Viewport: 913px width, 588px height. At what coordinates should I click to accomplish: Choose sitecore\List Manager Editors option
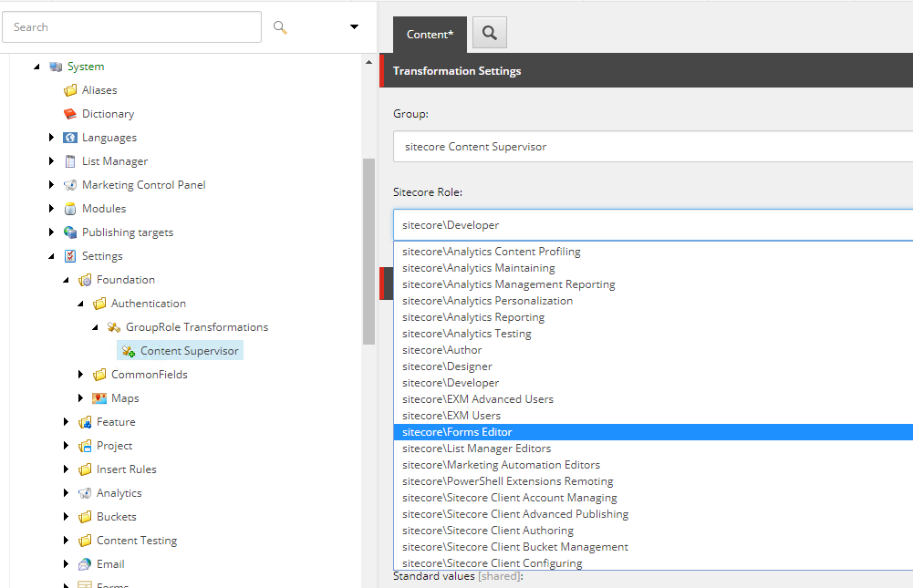(653, 449)
